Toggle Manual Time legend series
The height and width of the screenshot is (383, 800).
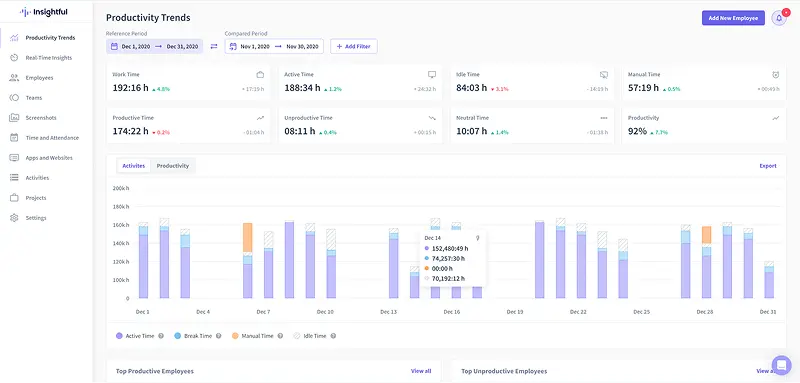click(x=253, y=336)
